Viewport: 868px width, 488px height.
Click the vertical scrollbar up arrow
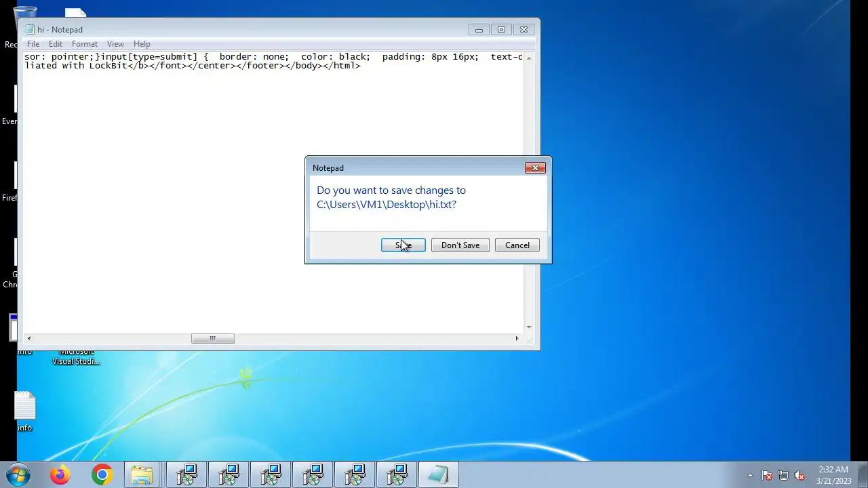pos(529,58)
